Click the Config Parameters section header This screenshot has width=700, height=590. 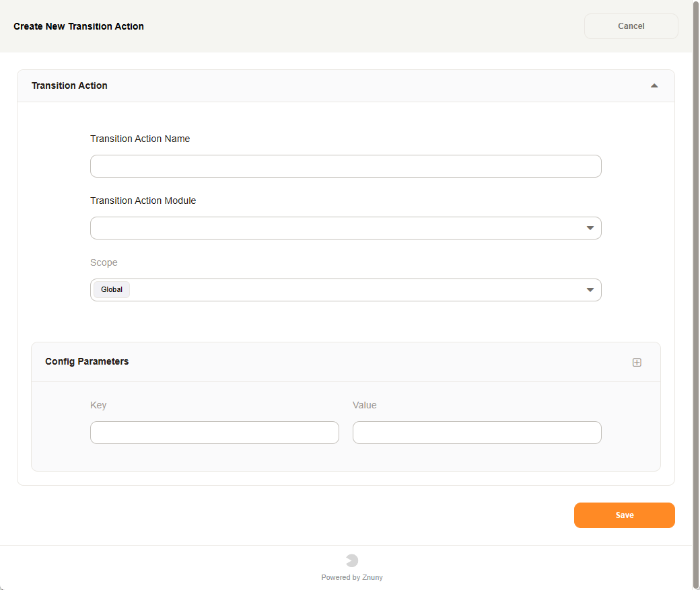point(87,362)
